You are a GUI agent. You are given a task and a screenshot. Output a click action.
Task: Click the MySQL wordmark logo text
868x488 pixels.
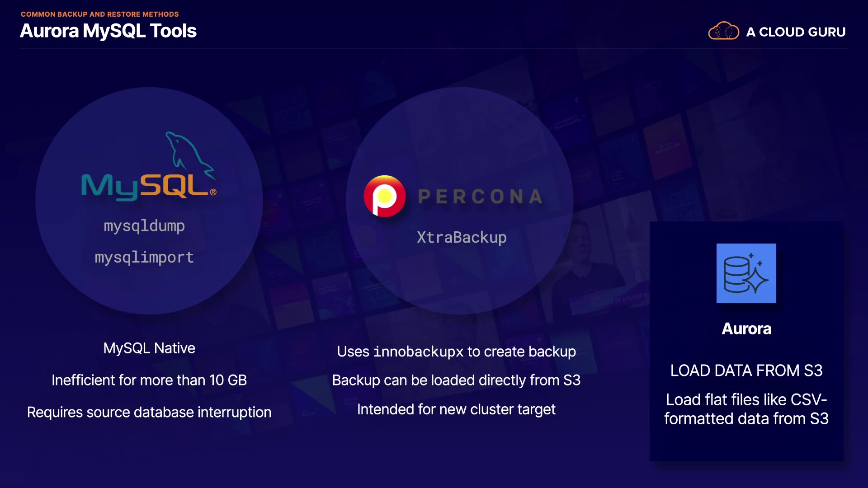145,186
